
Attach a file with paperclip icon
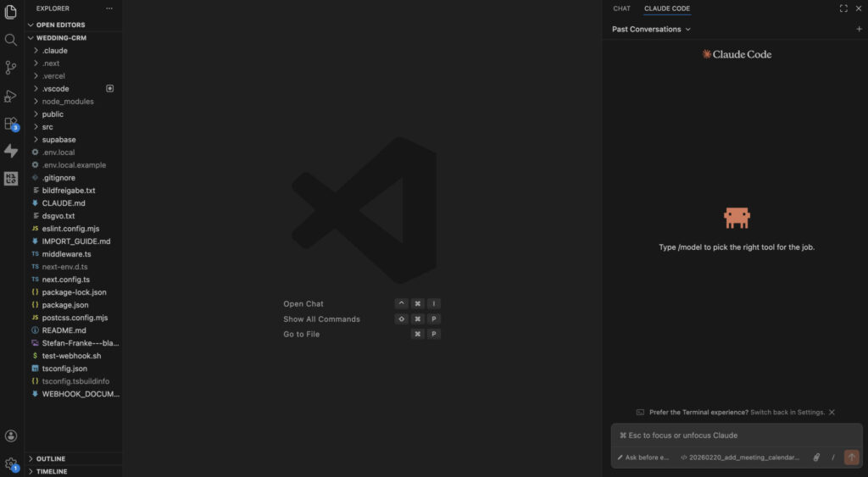(816, 458)
